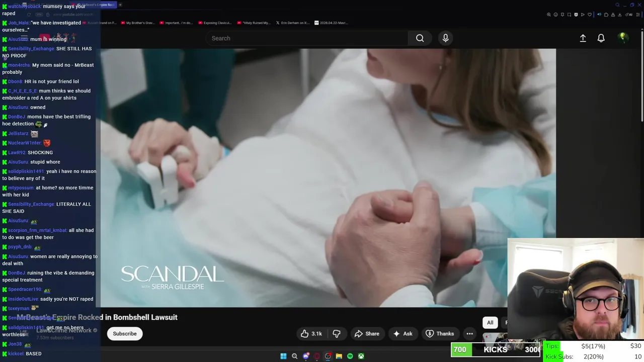Select the All filter chip
Viewport: 644px width, 362px height.
point(490,322)
